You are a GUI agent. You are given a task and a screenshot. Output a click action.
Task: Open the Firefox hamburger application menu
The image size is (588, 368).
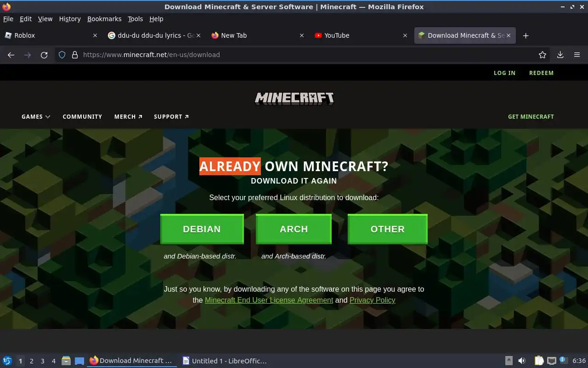(x=577, y=55)
